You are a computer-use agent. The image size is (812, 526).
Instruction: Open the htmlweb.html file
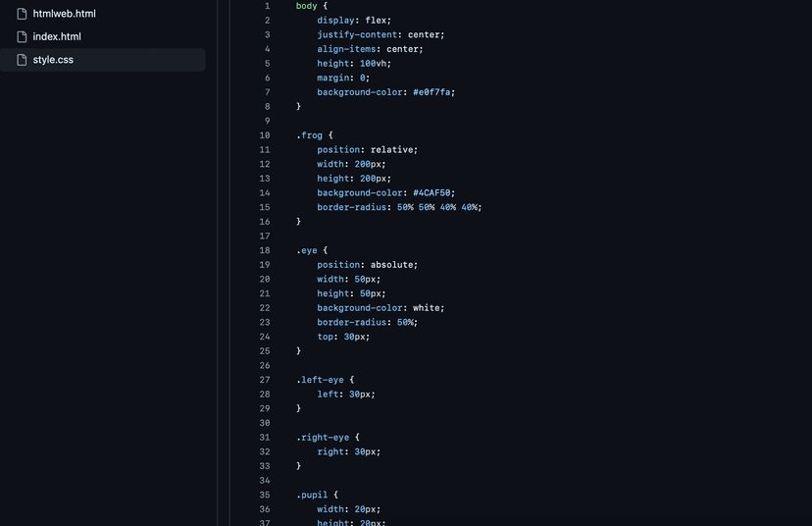coord(64,14)
